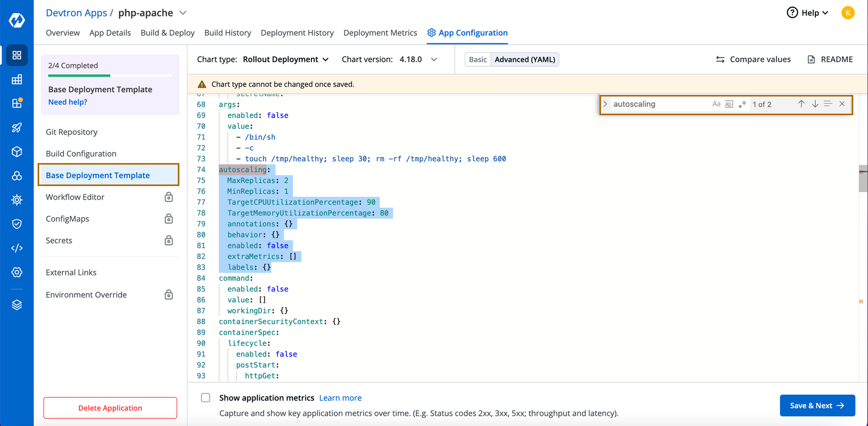Click the shield security icon in sidebar

point(17,224)
